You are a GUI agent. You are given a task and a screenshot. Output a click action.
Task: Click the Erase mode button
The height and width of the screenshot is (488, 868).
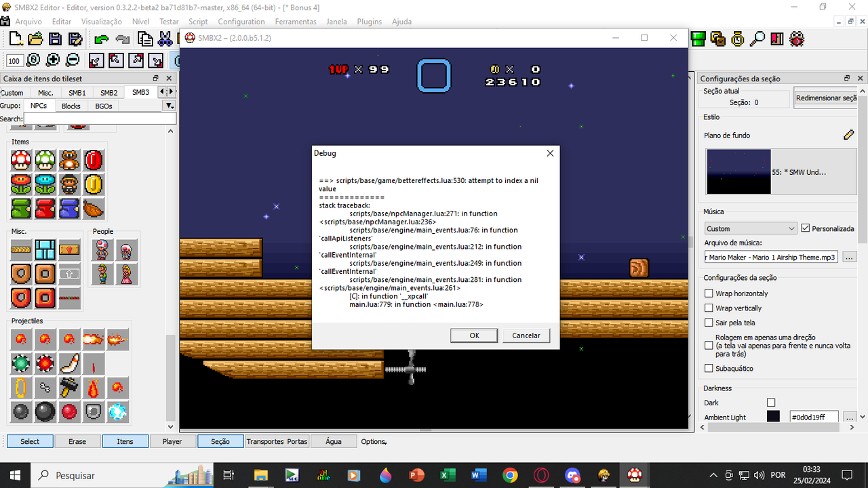(x=77, y=441)
